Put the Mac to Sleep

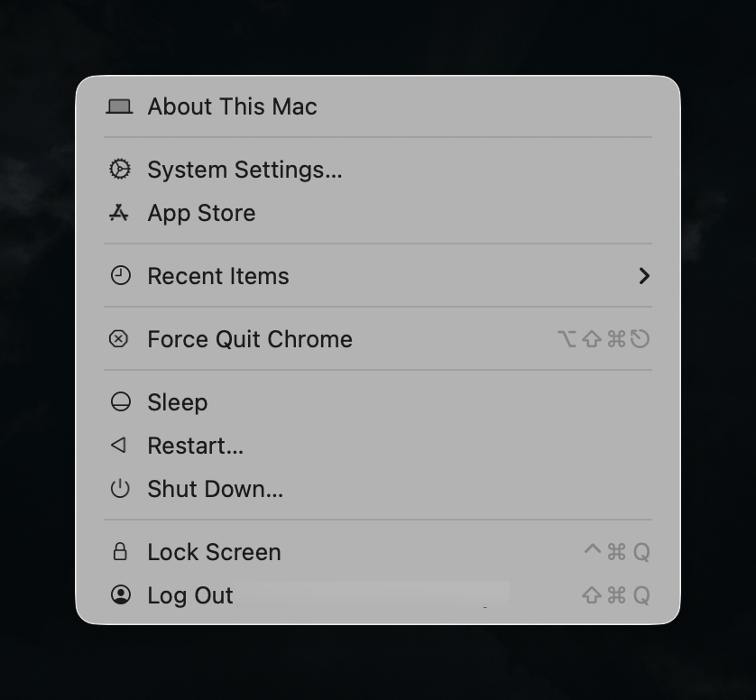point(178,402)
